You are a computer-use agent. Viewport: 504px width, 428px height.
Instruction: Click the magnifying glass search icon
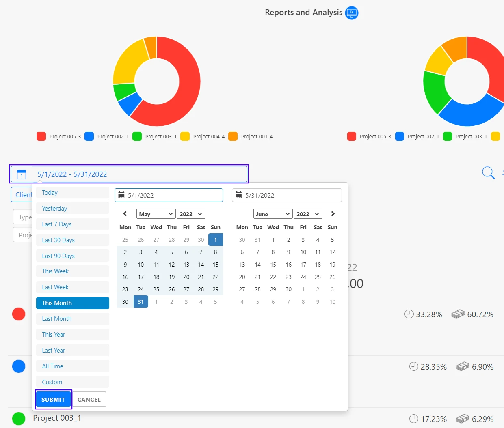488,173
